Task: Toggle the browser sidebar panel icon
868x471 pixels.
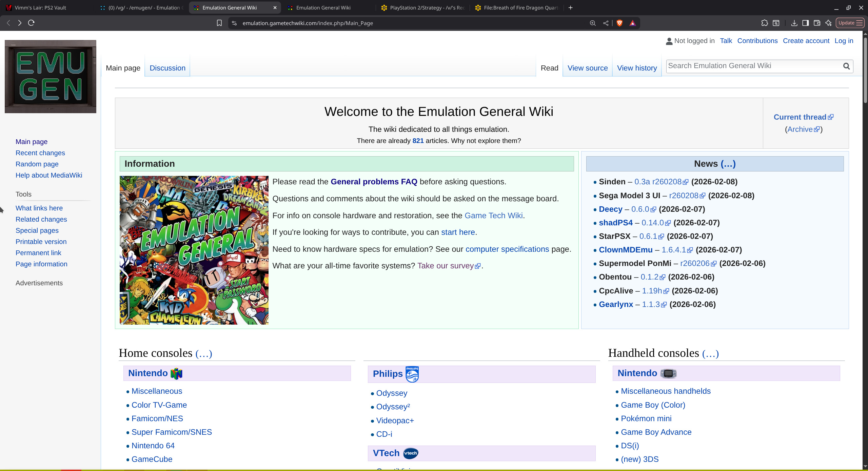Action: click(805, 23)
